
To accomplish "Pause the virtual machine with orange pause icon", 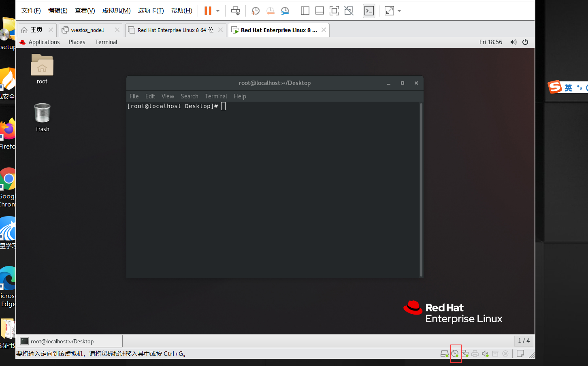I will coord(208,11).
